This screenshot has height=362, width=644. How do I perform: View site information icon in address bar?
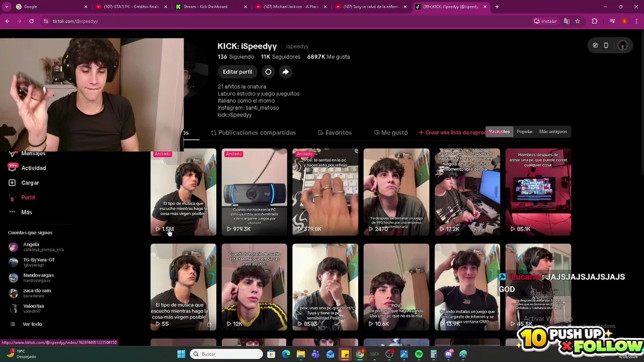coord(46,21)
